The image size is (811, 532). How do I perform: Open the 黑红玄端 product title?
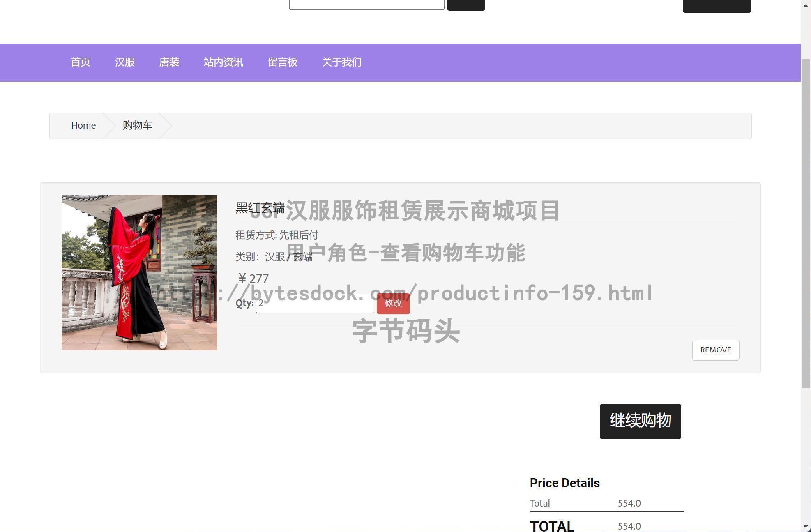pyautogui.click(x=260, y=208)
